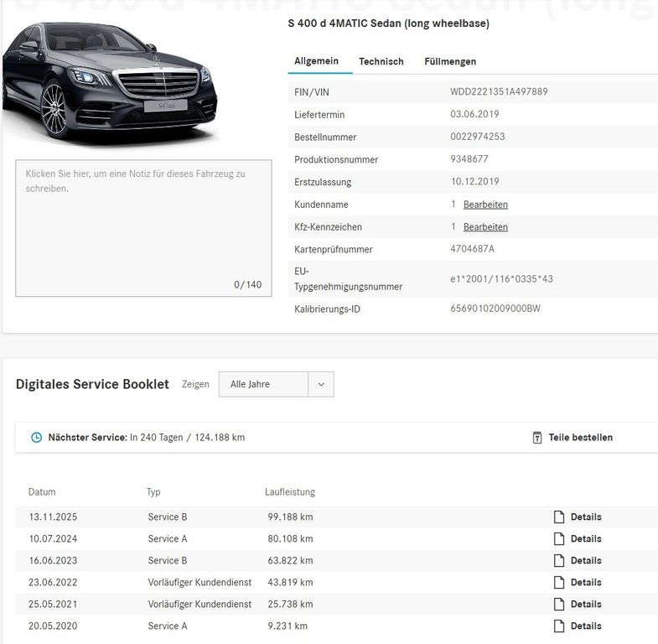The width and height of the screenshot is (658, 644).
Task: Click document icon for 23.06.2022 service row
Action: (x=559, y=583)
